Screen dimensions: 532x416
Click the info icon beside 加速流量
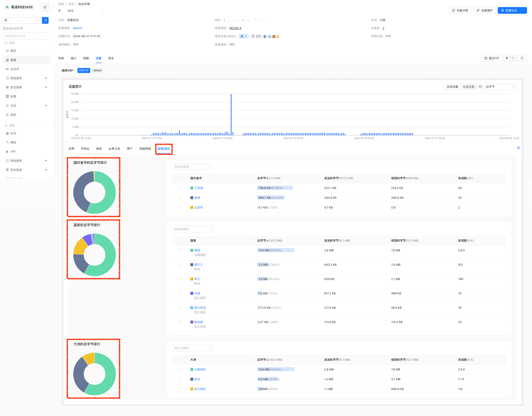pyautogui.click(x=480, y=87)
